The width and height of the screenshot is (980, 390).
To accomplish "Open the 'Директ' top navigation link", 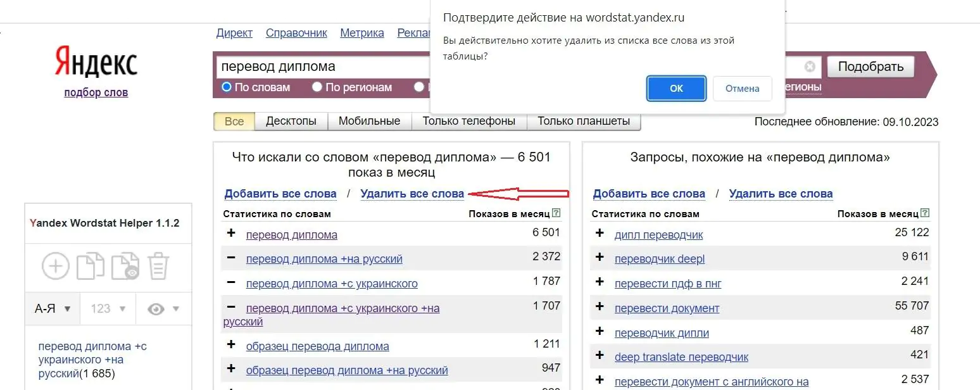I will pyautogui.click(x=234, y=33).
